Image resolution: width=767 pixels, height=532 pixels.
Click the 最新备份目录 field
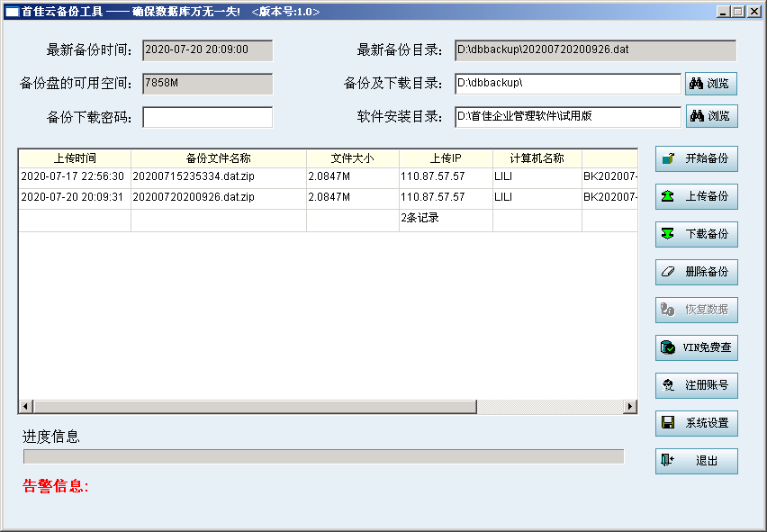tap(595, 50)
